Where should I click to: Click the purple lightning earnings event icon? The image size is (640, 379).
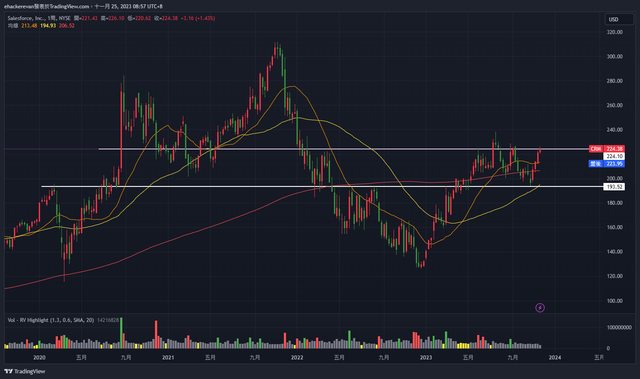pos(540,308)
